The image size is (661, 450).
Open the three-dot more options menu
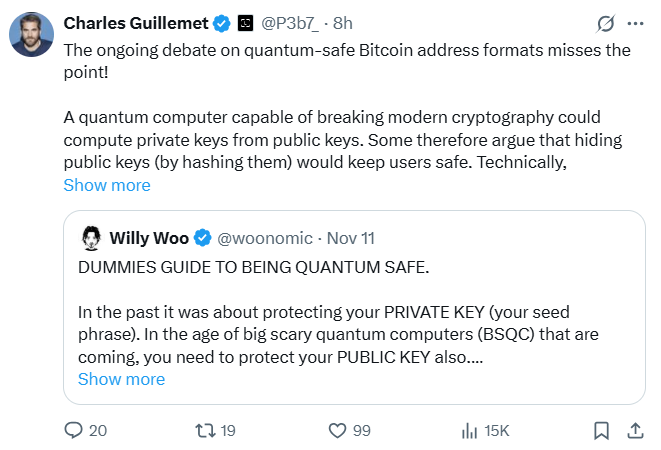(635, 23)
